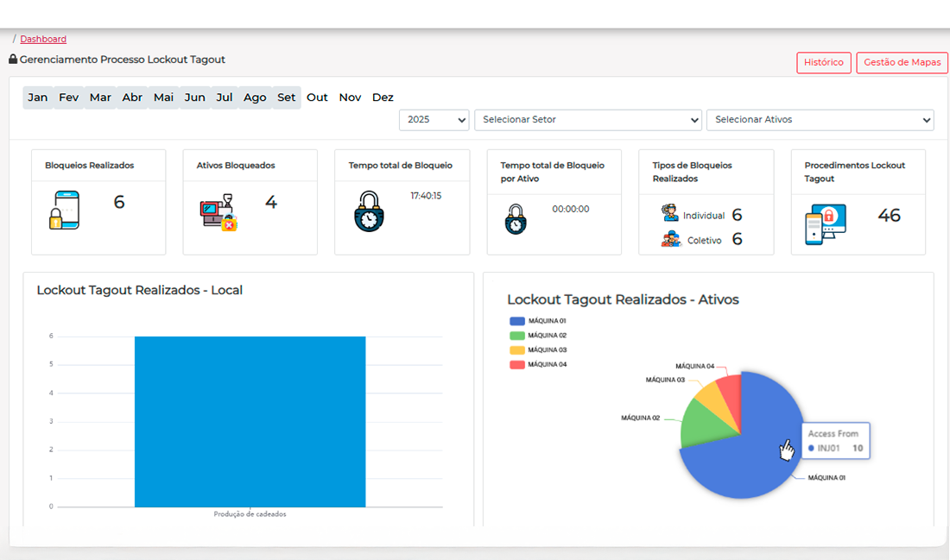
Task: Click the Dashboard breadcrumb link
Action: point(43,39)
